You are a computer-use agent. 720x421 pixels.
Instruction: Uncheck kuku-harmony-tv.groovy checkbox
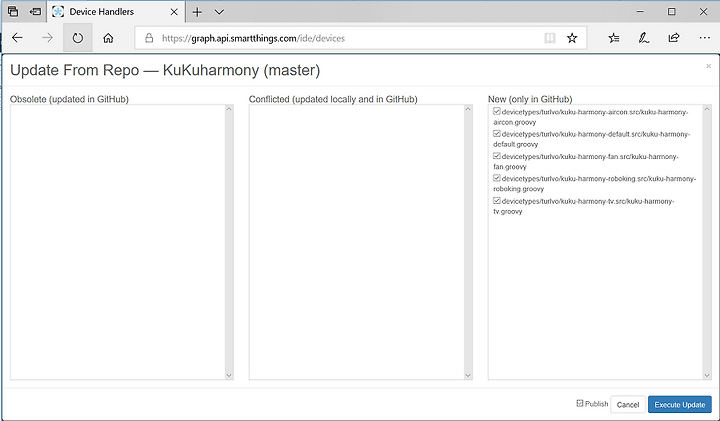(497, 200)
